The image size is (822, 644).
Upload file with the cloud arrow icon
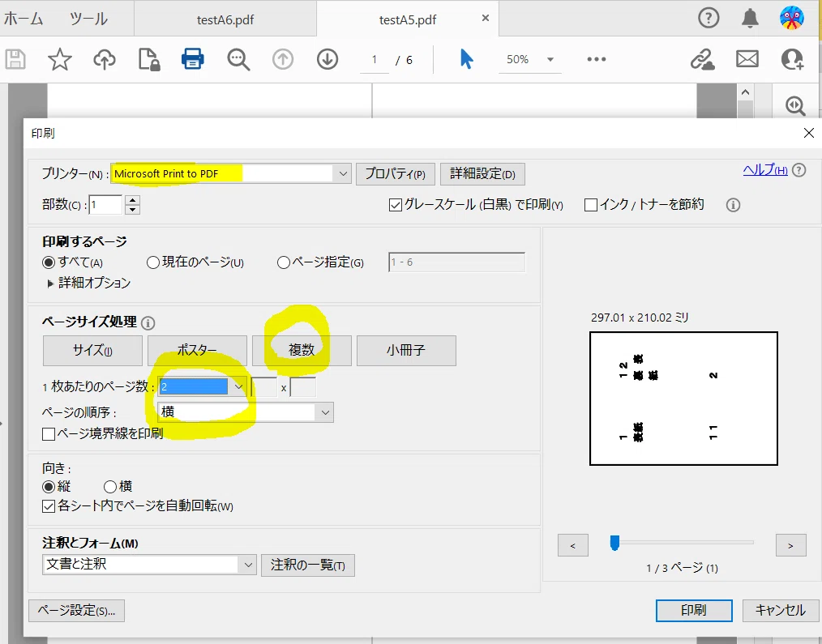pyautogui.click(x=105, y=59)
